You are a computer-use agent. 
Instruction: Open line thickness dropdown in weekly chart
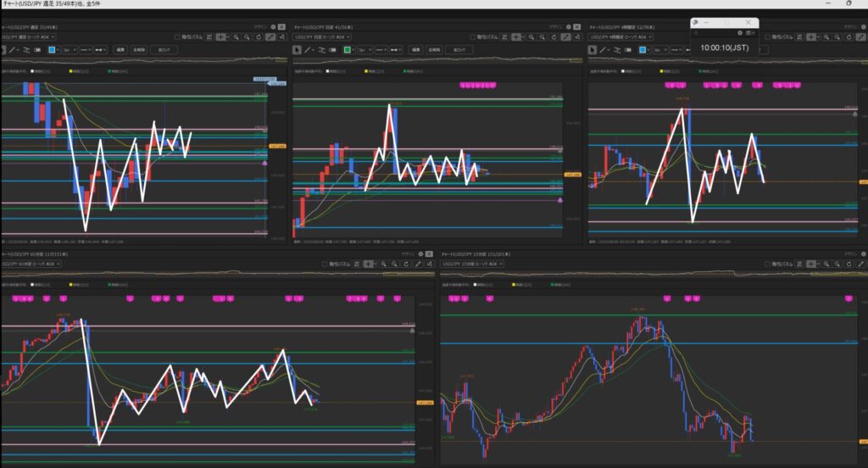click(70, 50)
